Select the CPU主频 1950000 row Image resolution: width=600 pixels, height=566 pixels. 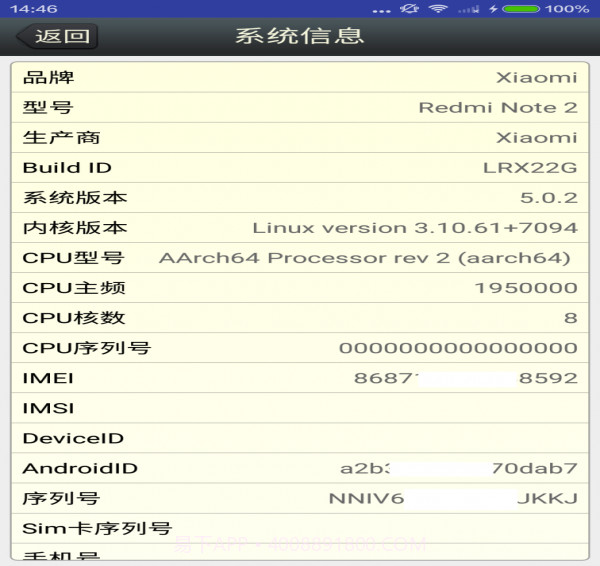pos(300,288)
